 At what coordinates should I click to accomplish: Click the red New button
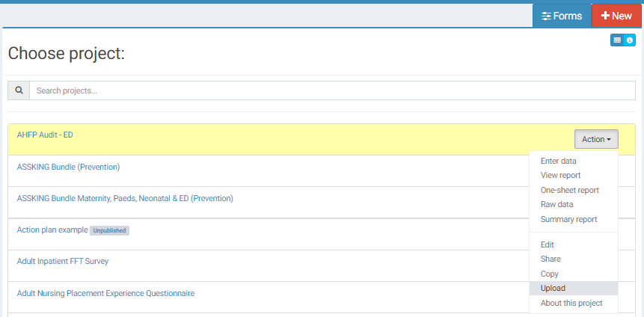click(x=616, y=16)
